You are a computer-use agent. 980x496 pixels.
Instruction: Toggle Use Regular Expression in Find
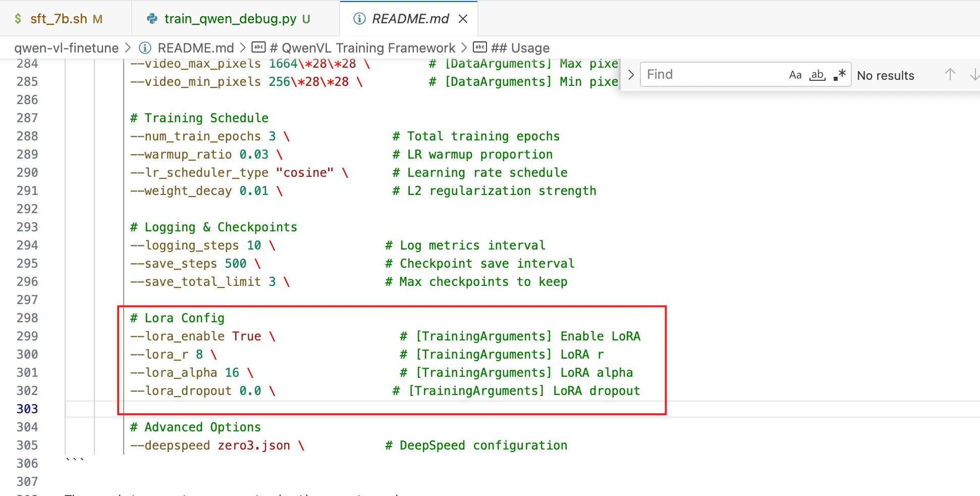[x=839, y=75]
